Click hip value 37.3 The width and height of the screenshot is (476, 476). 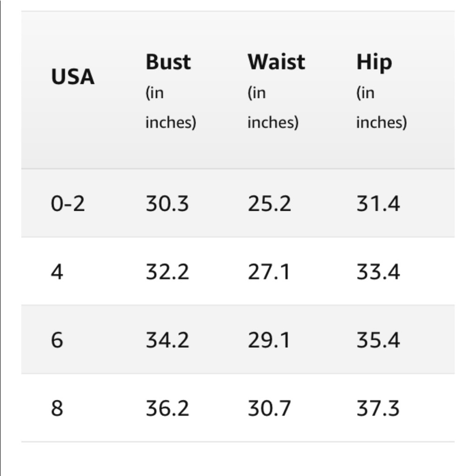(378, 408)
